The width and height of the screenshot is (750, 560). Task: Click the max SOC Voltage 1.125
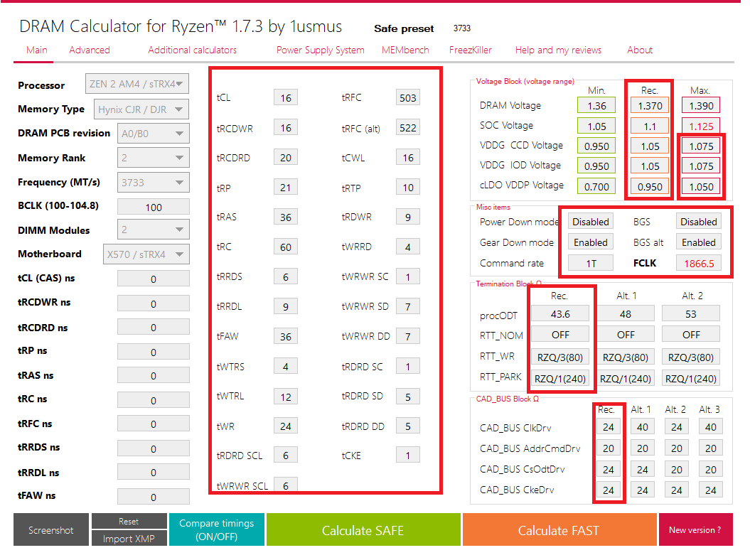(x=701, y=126)
